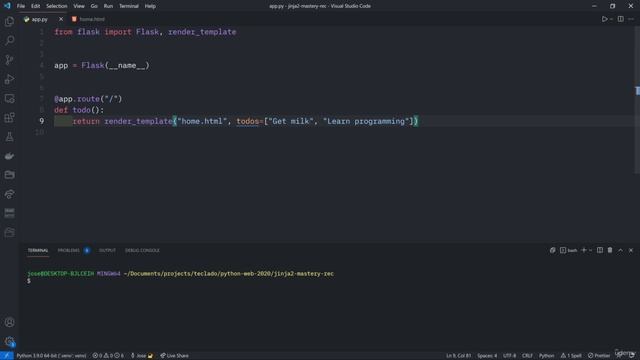Open the launch profile dropdown beside plus

point(591,251)
